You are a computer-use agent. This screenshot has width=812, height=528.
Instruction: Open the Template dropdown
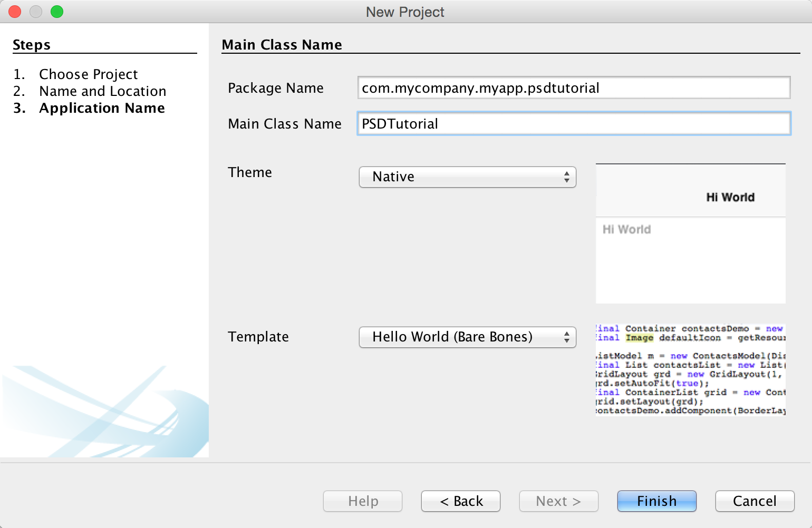(x=467, y=337)
